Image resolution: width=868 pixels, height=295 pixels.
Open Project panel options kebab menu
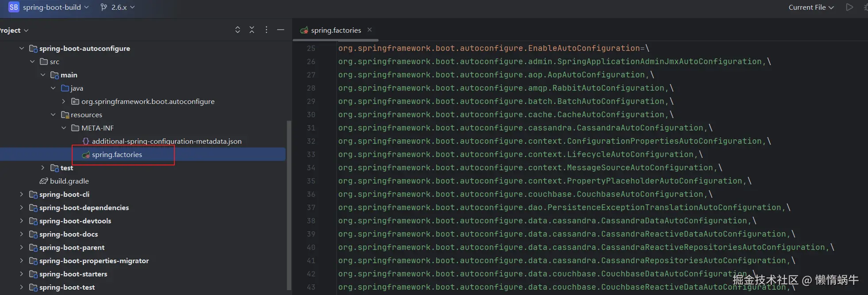(x=266, y=30)
